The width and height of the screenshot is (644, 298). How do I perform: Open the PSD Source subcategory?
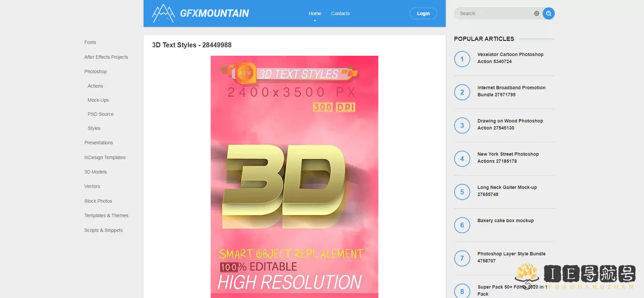(101, 114)
